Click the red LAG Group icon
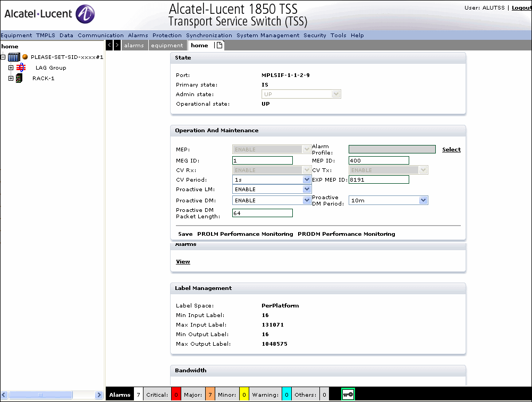 point(21,67)
